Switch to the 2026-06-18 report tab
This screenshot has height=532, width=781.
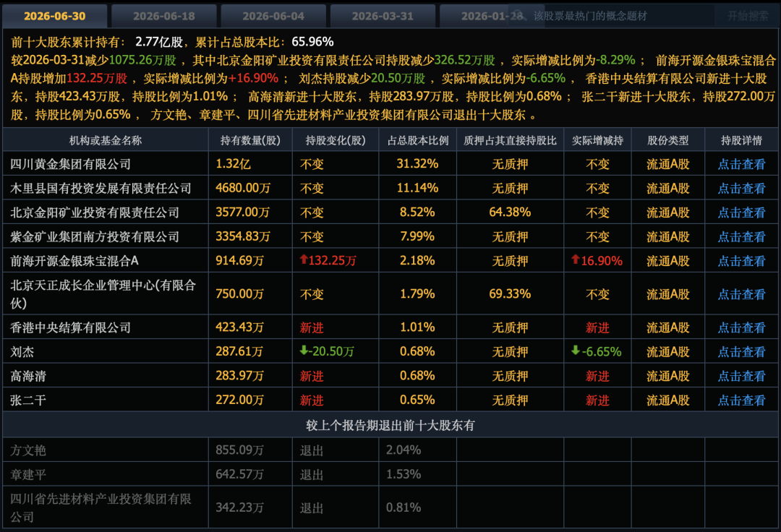pos(164,16)
